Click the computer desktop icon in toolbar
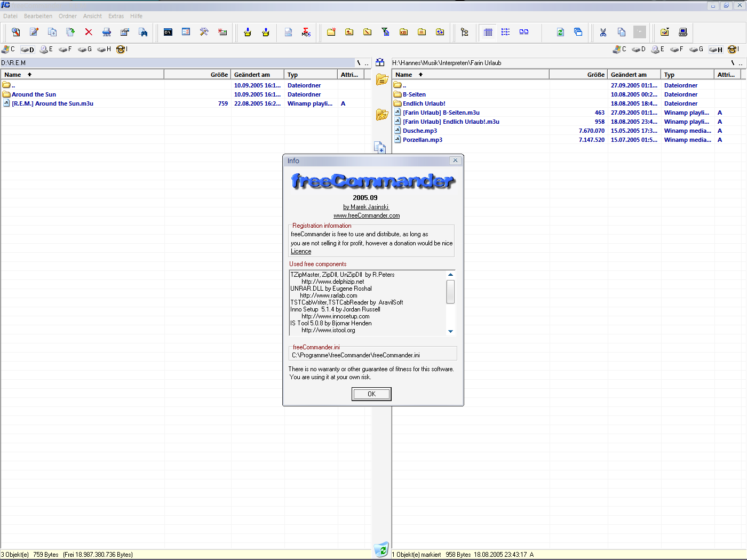Viewport: 747px width, 560px height. tap(683, 32)
